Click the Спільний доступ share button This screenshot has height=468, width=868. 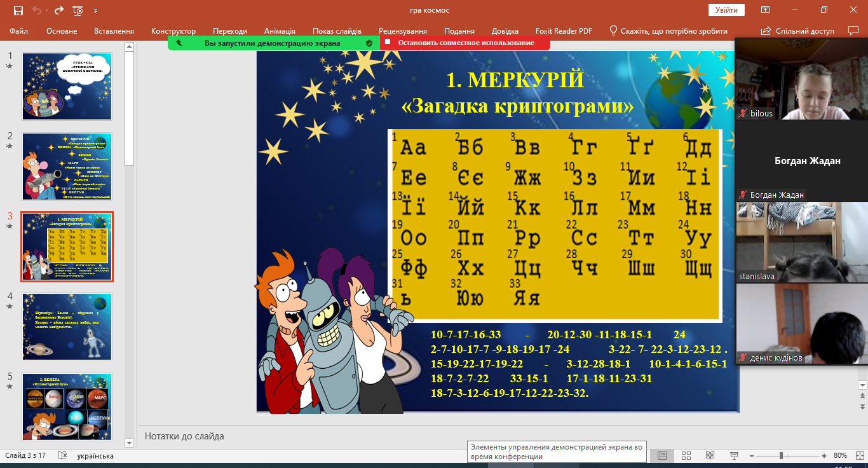[797, 31]
